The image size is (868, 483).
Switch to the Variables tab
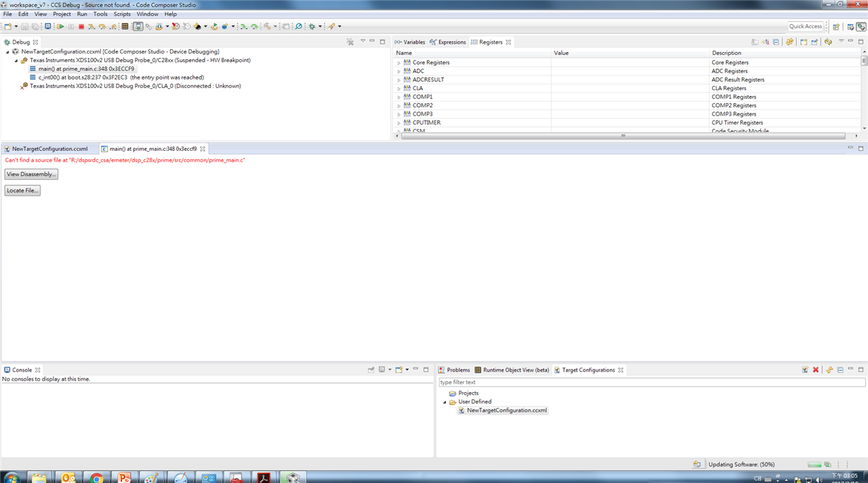410,42
